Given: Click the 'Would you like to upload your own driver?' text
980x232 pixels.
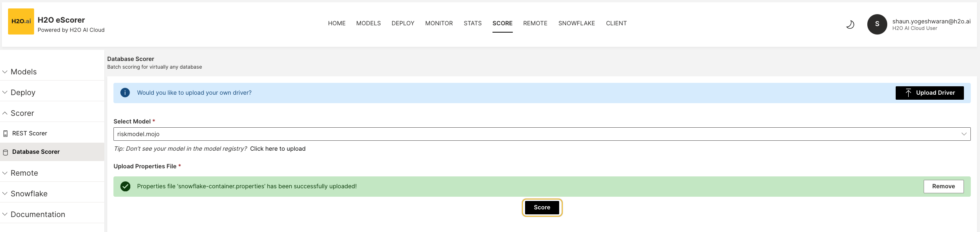Looking at the screenshot, I should pyautogui.click(x=194, y=93).
